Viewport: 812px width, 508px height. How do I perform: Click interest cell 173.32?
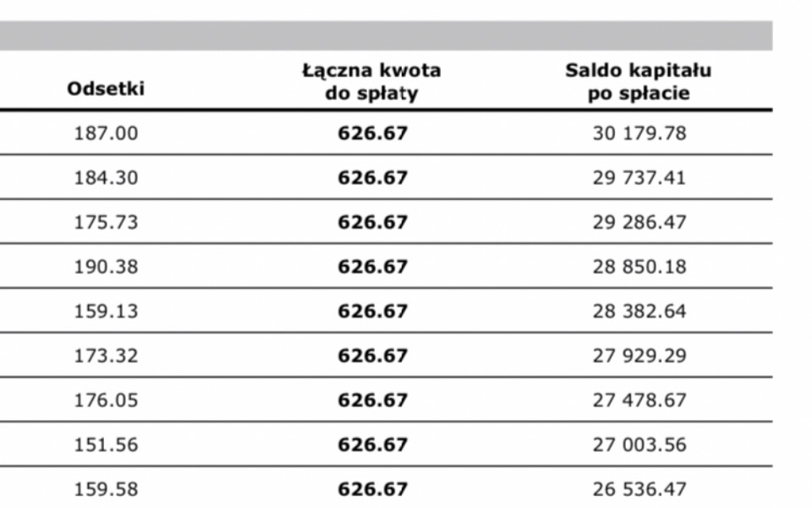107,356
